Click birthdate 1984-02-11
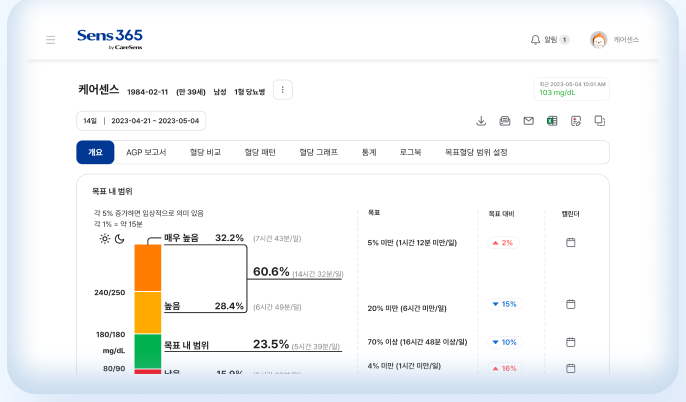The height and width of the screenshot is (402, 686). (x=147, y=92)
